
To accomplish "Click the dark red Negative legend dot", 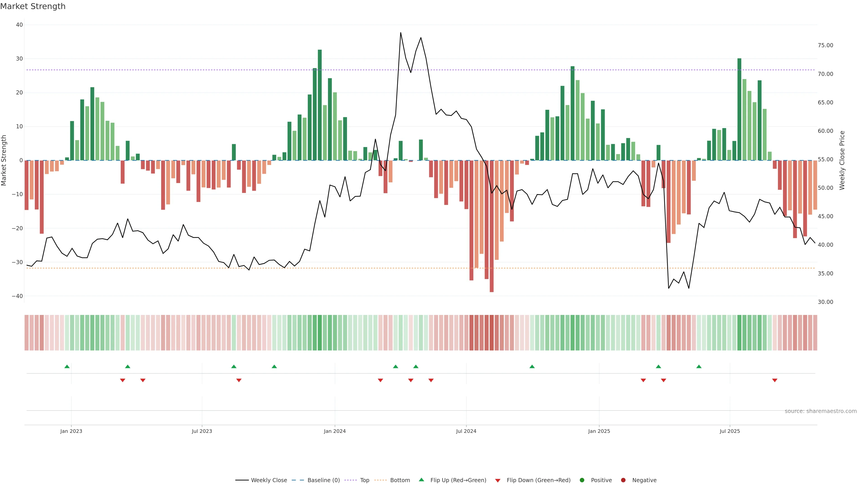I will click(623, 480).
